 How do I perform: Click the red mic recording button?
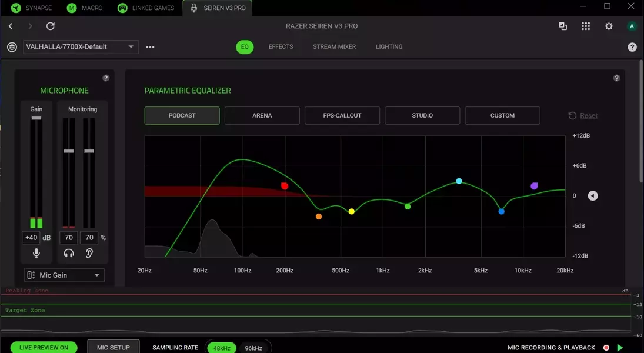606,348
